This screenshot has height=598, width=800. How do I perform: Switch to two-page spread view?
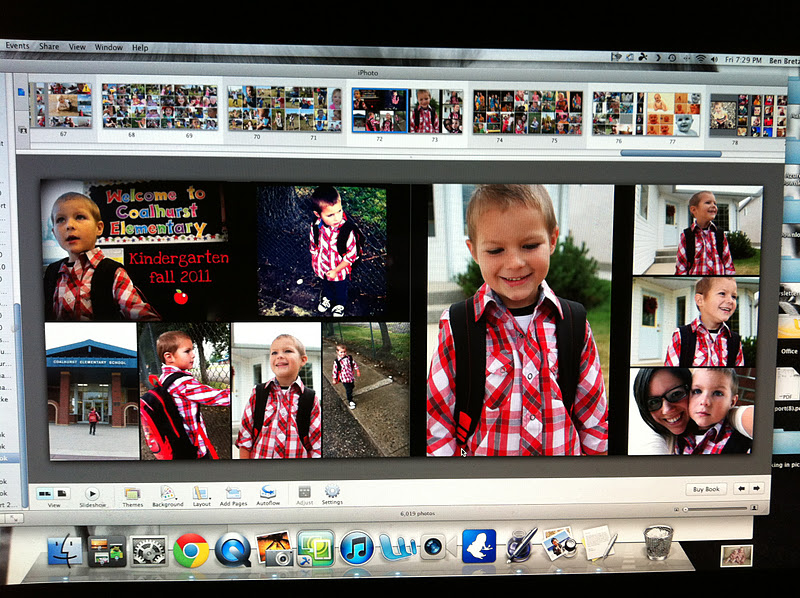pyautogui.click(x=45, y=493)
